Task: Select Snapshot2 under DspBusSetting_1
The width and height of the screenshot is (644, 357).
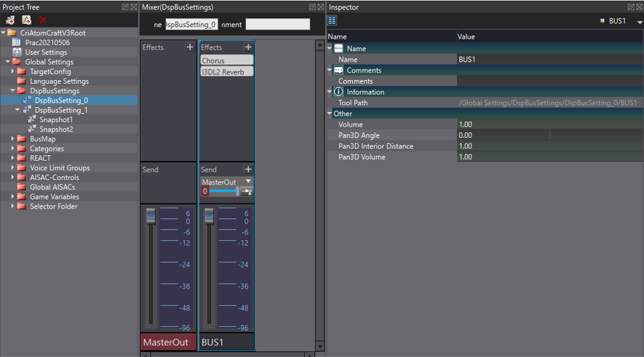Action: pyautogui.click(x=55, y=129)
